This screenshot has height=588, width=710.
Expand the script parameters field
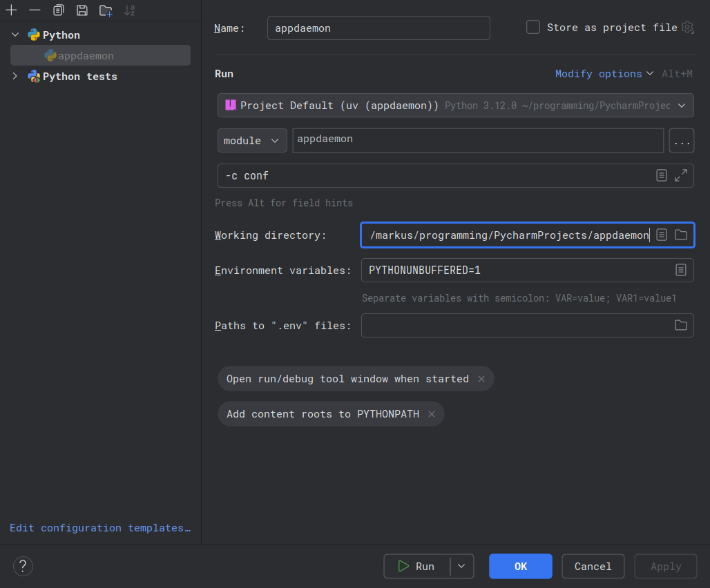point(681,175)
